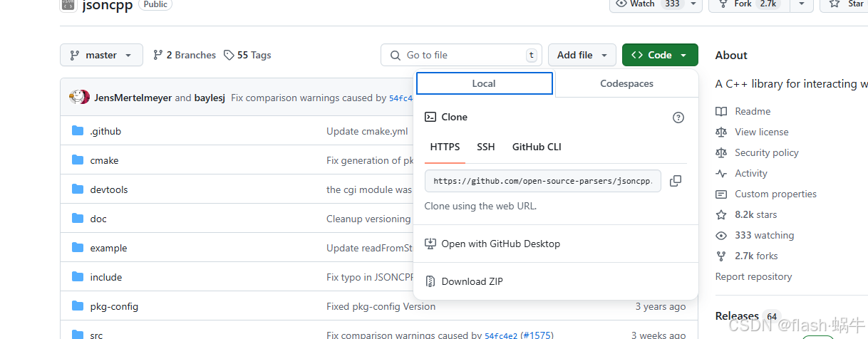Click the Download ZIP icon
Screen dimensions: 868x339
(x=430, y=281)
